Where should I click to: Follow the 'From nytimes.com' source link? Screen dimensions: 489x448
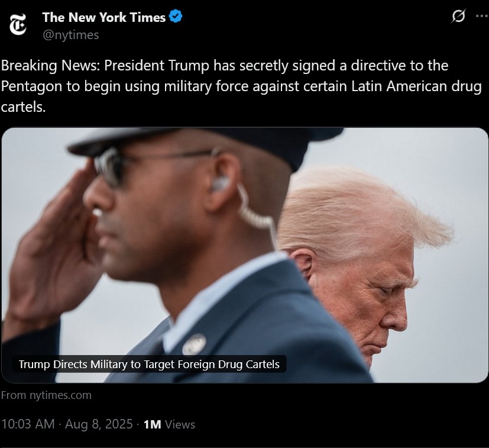coord(46,395)
